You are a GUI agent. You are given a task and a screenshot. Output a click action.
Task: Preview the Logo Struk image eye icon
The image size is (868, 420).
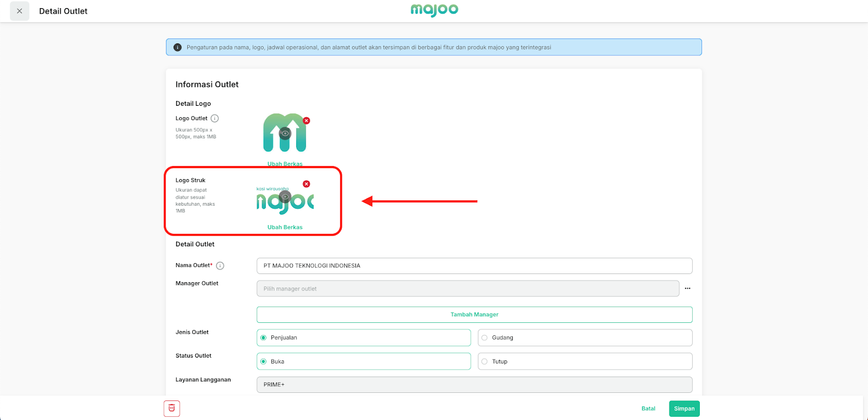click(x=285, y=196)
